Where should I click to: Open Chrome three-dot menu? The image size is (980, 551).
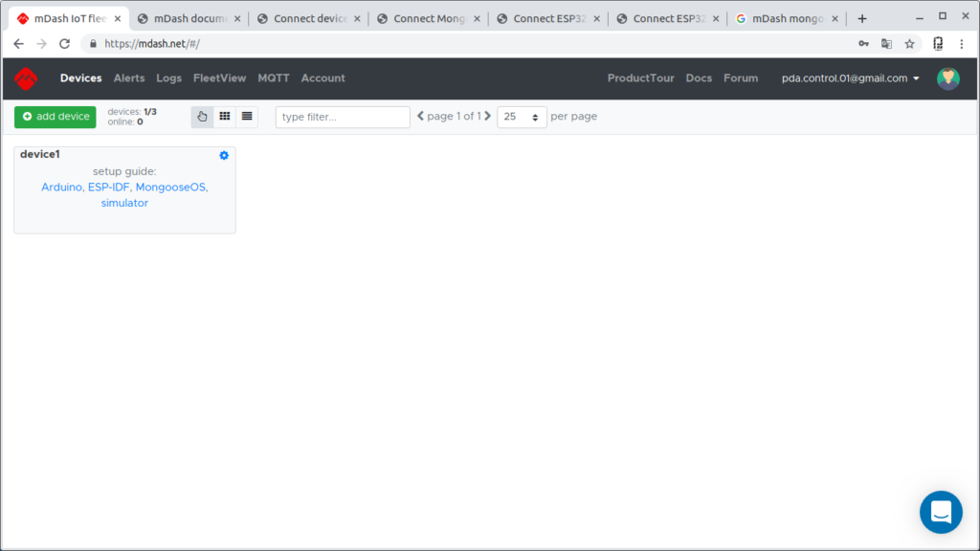(x=962, y=44)
